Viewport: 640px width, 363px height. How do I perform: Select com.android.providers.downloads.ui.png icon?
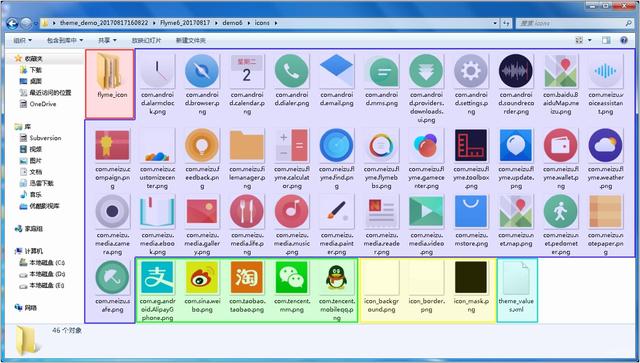[x=426, y=71]
